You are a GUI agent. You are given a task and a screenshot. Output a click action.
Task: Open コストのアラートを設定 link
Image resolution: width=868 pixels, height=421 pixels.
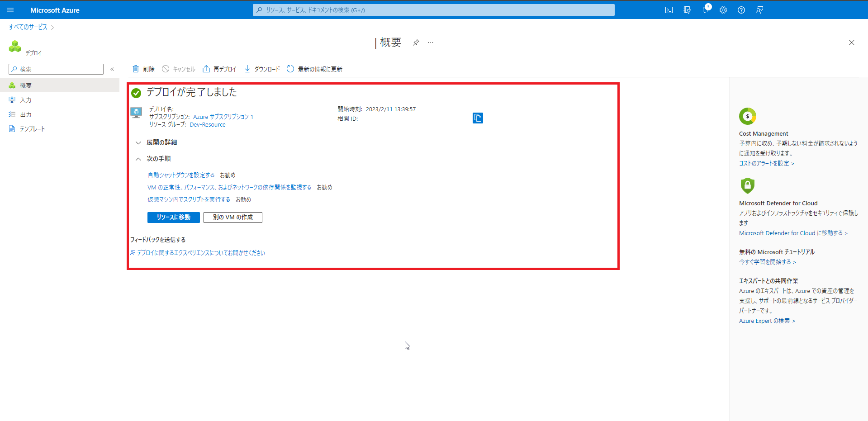coord(767,164)
